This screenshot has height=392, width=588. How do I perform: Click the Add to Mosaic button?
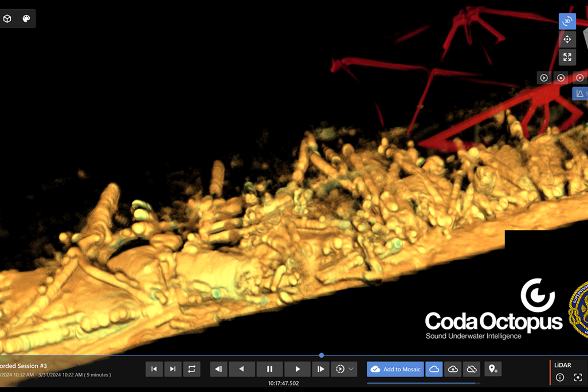pyautogui.click(x=395, y=369)
